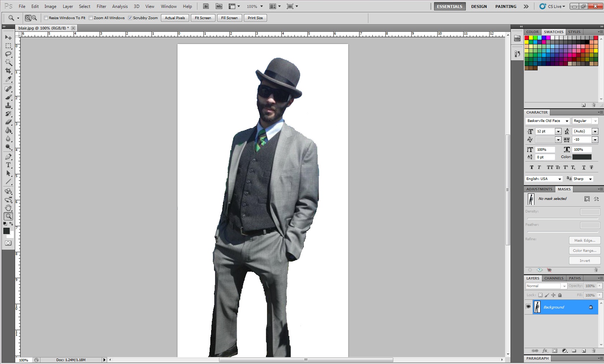Pick the red swatch in Swatches panel

click(526, 38)
